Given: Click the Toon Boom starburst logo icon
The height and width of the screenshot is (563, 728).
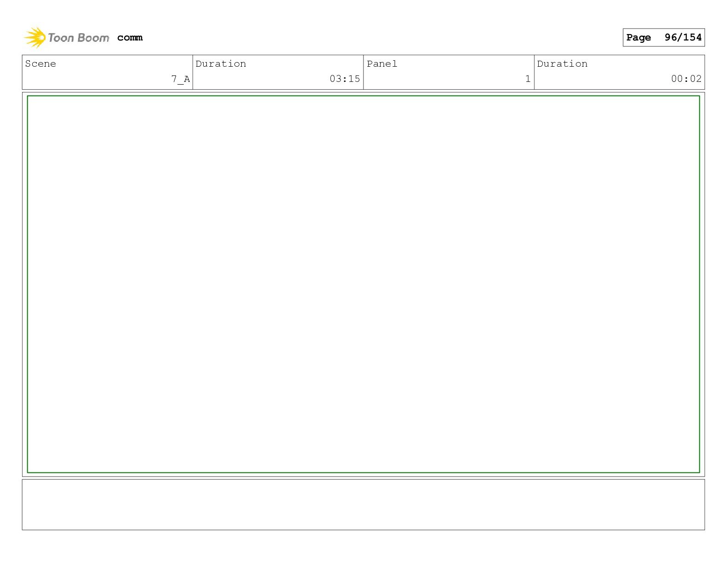Looking at the screenshot, I should [35, 37].
